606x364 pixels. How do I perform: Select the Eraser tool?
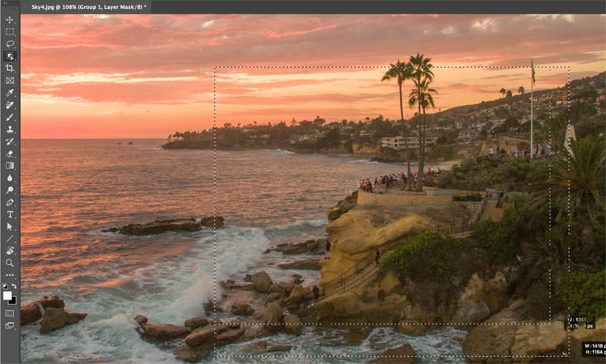[x=10, y=153]
